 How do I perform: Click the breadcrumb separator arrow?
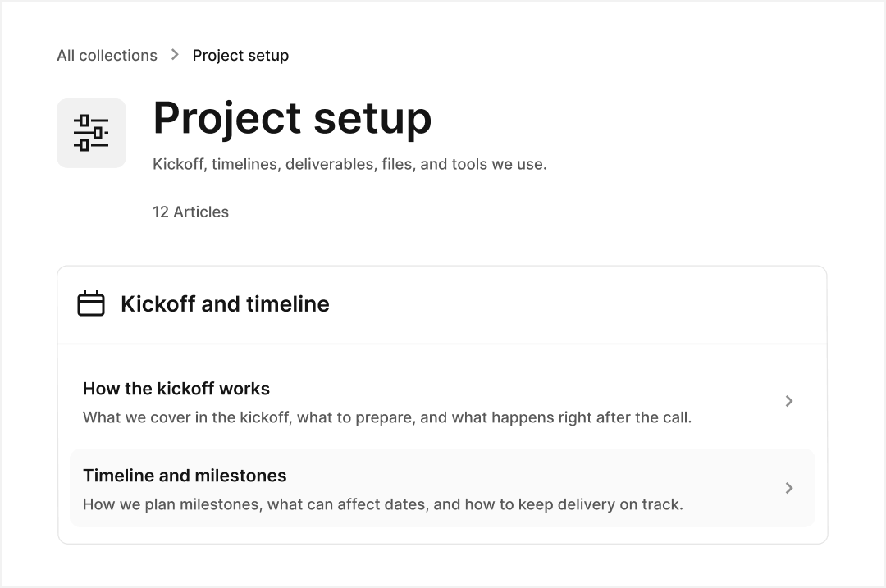[174, 55]
